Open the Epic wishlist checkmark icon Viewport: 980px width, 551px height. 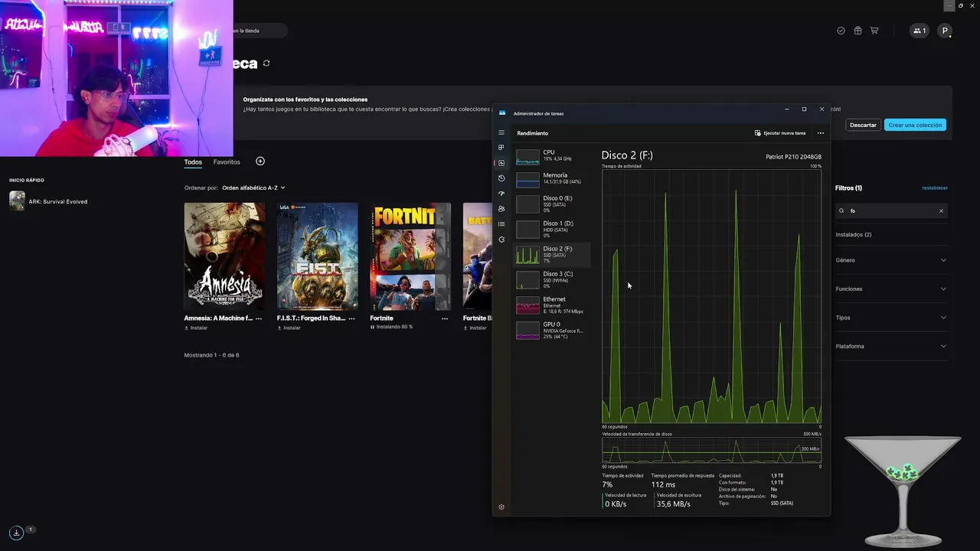point(841,31)
